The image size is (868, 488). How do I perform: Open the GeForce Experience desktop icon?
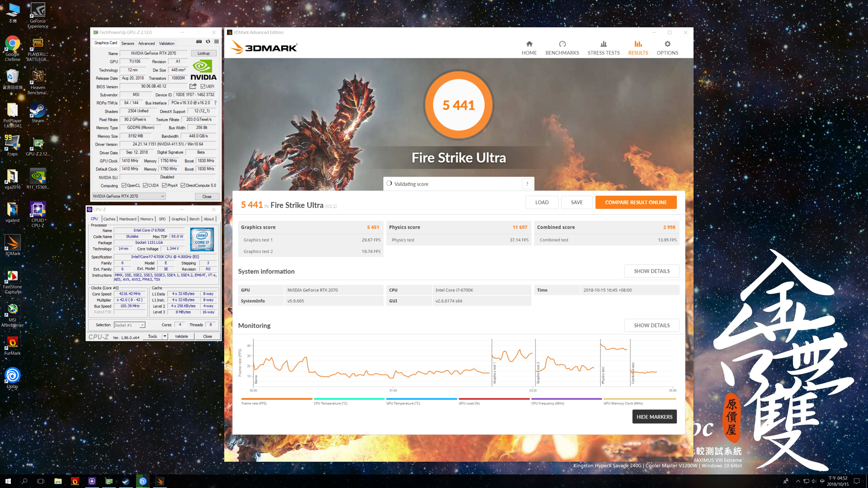point(38,16)
